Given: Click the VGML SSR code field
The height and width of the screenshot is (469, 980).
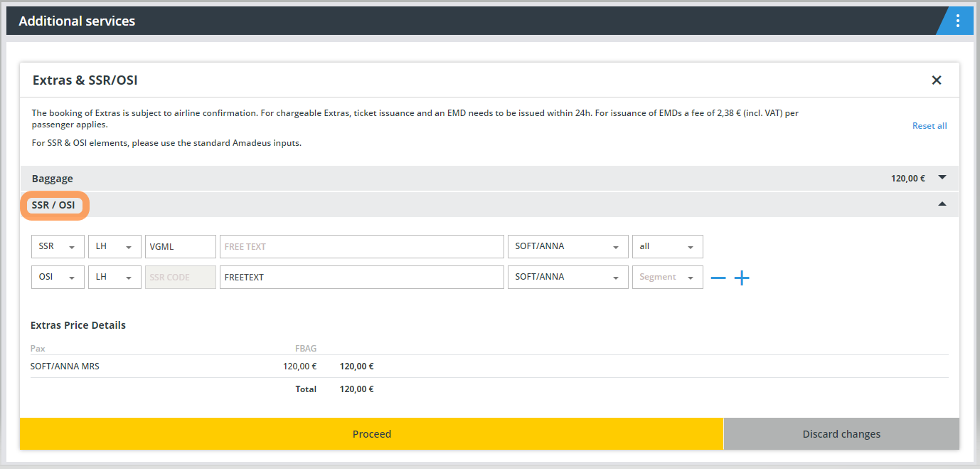Looking at the screenshot, I should 180,247.
